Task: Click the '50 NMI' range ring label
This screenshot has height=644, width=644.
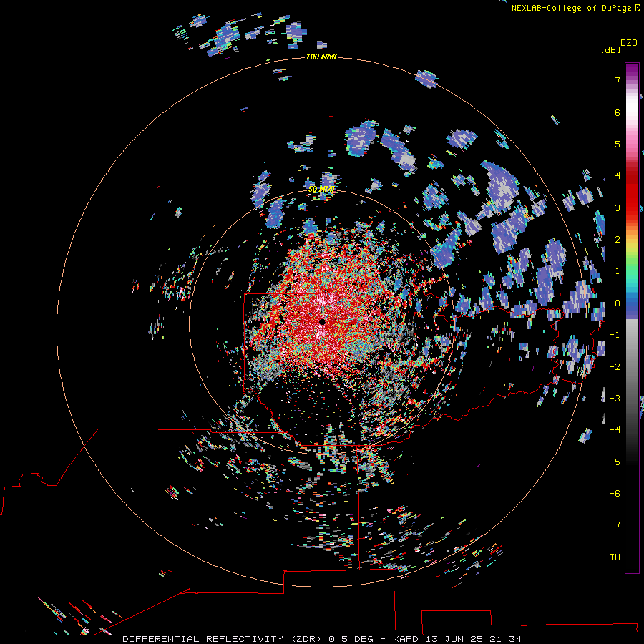Action: click(x=321, y=190)
